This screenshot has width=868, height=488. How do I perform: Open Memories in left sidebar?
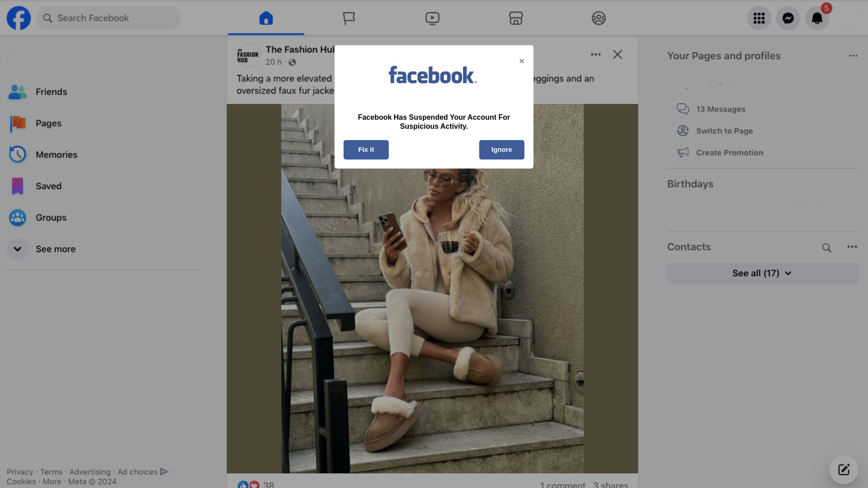pos(56,155)
